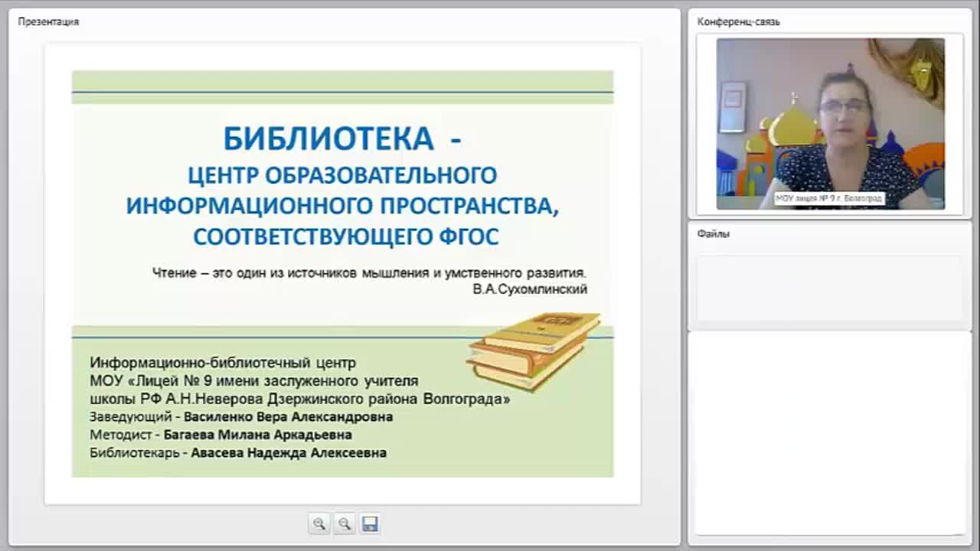Click the empty files list area
The height and width of the screenshot is (551, 980).
[829, 287]
